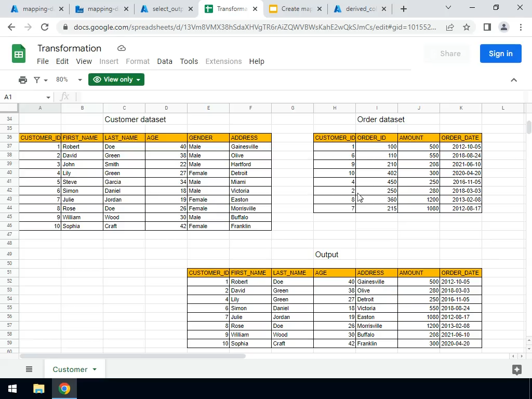Screen dimensions: 532x399
Task: Print the spreadsheet using printer icon
Action: pos(23,79)
